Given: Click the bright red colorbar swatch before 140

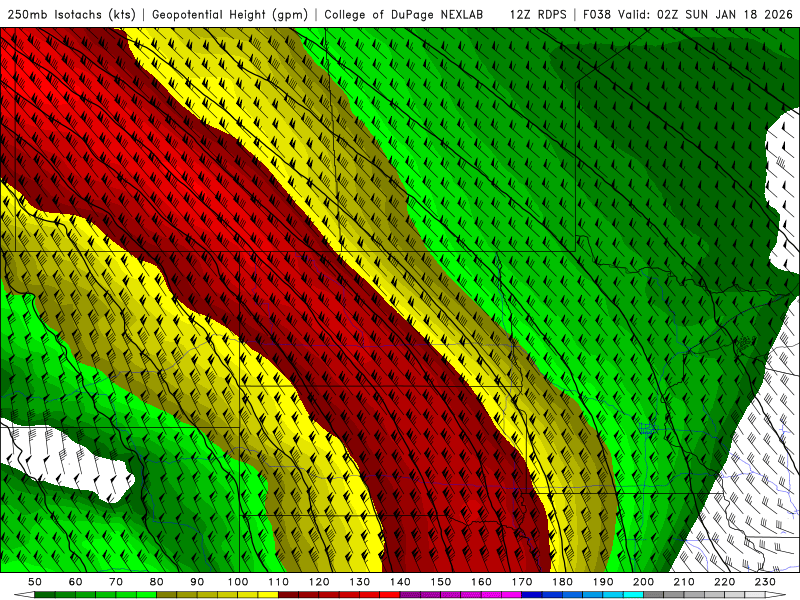Looking at the screenshot, I should point(390,595).
